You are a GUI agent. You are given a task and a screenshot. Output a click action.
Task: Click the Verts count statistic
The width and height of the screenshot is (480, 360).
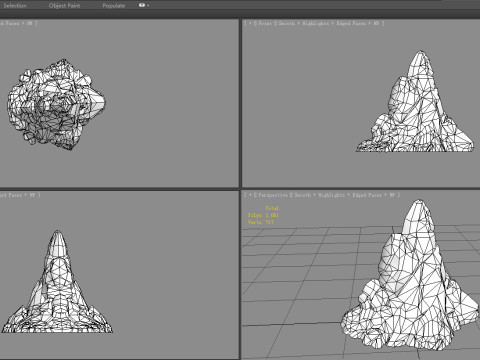[x=261, y=222]
